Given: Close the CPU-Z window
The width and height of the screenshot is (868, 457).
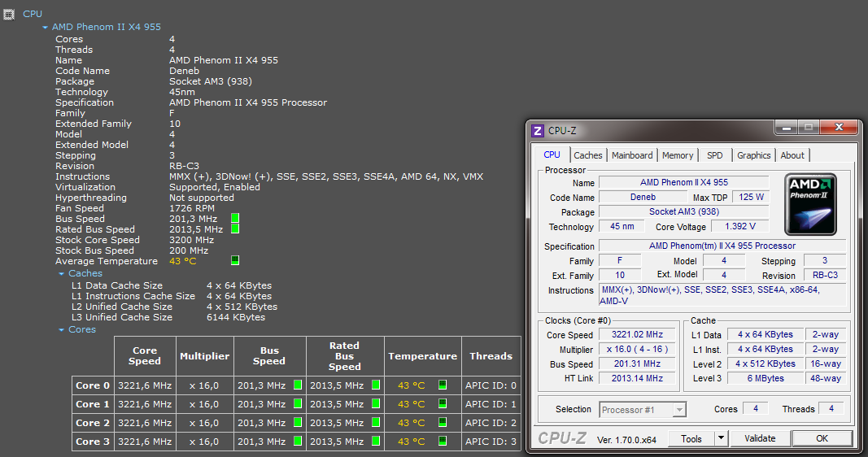Looking at the screenshot, I should (839, 127).
